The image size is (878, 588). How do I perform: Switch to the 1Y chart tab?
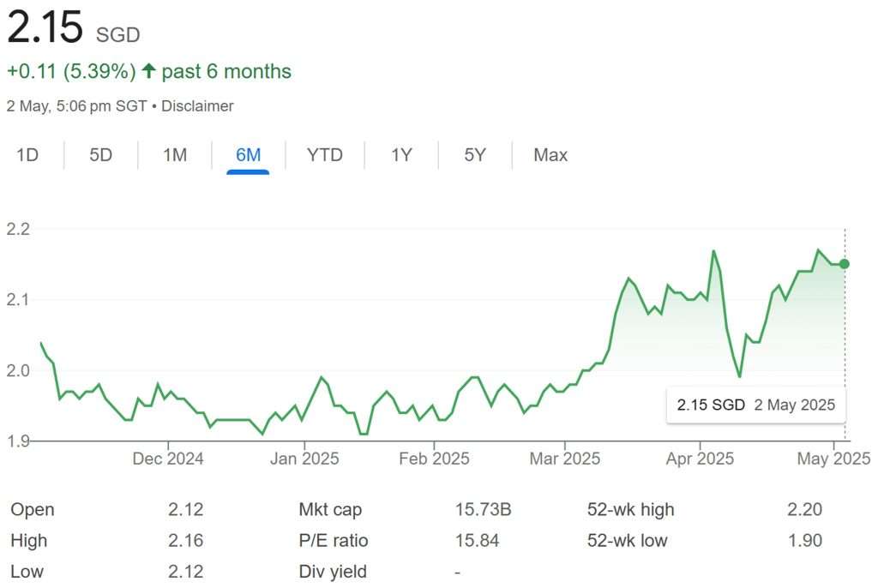click(400, 155)
